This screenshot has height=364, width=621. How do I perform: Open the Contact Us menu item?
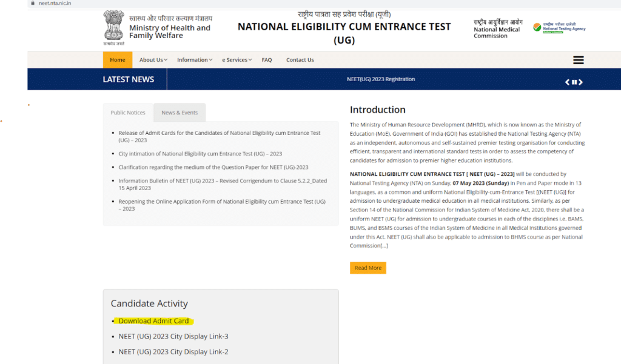(x=300, y=60)
